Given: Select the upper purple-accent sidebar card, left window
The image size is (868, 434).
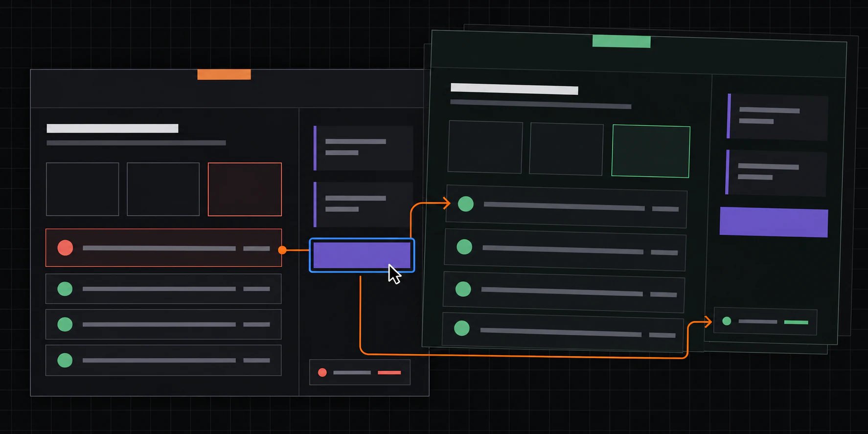Looking at the screenshot, I should 363,148.
